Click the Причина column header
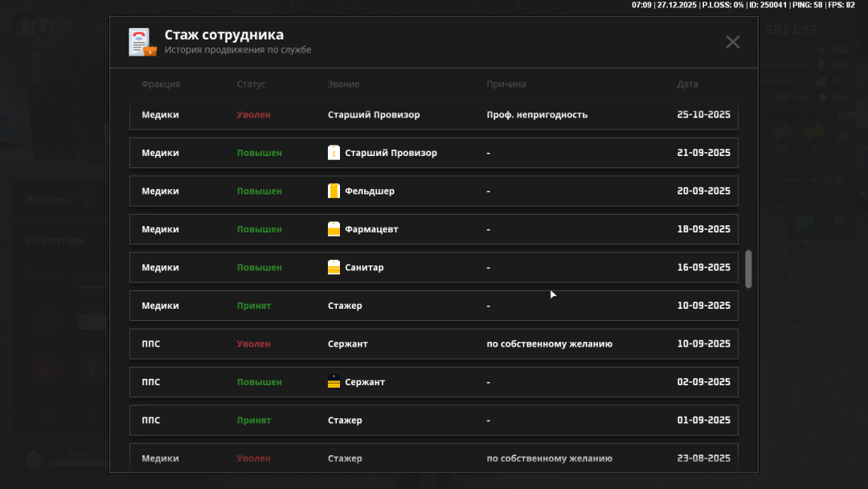The width and height of the screenshot is (868, 489). [506, 84]
